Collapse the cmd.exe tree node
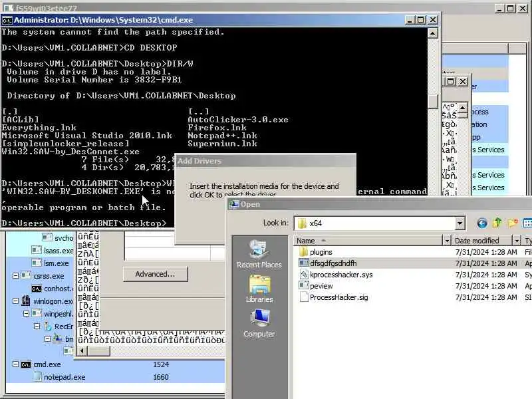 (15, 364)
